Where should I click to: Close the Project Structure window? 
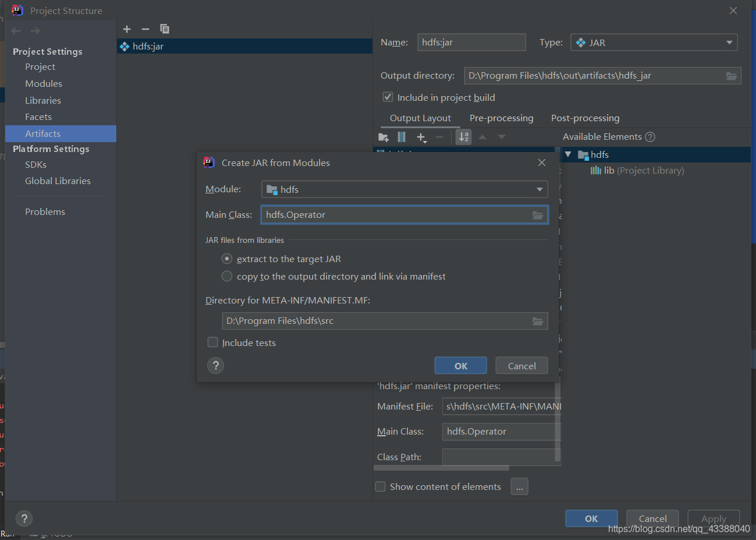(x=733, y=10)
